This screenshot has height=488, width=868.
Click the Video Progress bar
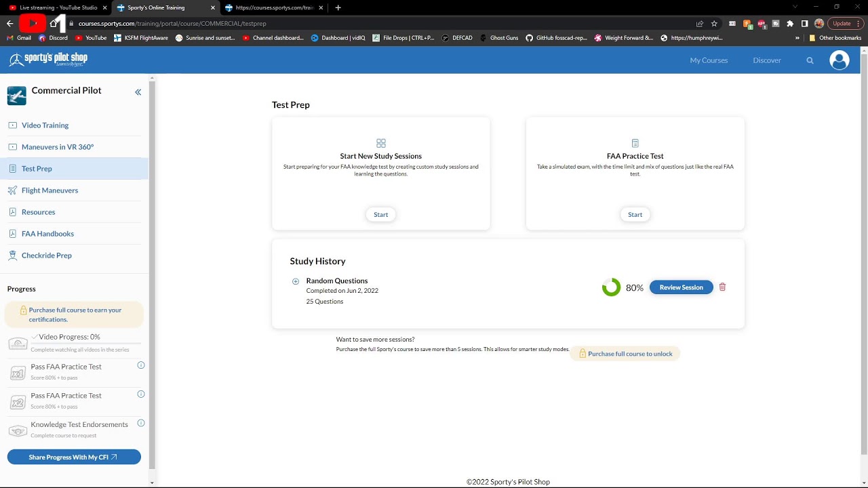86,344
